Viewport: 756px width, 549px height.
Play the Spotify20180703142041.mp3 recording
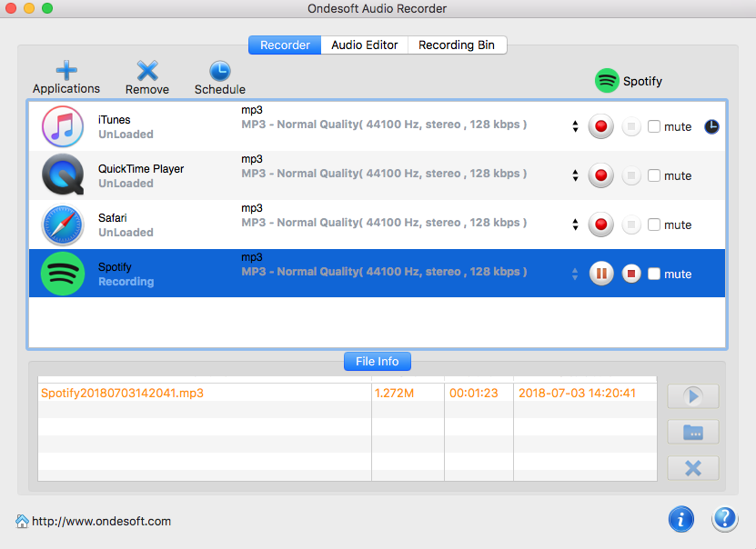tap(692, 395)
